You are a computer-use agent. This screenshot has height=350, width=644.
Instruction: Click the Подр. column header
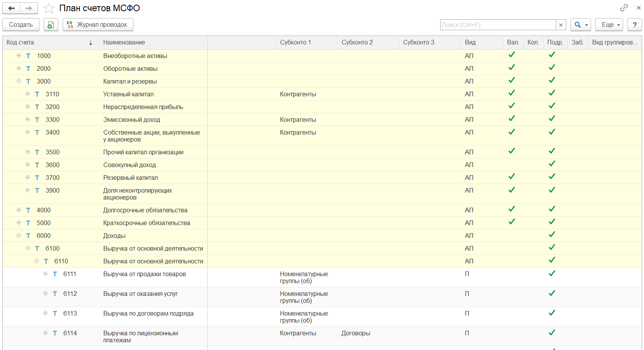pyautogui.click(x=555, y=43)
